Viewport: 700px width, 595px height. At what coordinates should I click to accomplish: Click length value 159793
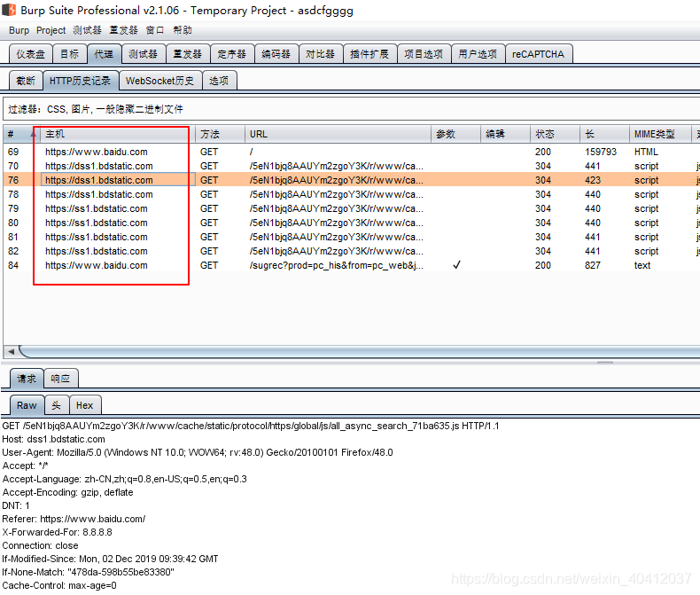(x=601, y=152)
